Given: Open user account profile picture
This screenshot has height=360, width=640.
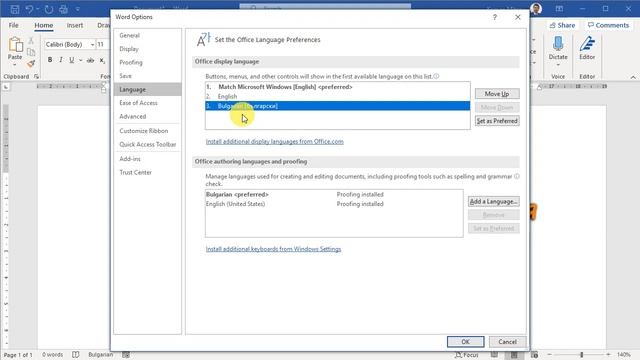Looking at the screenshot, I should (536, 9).
